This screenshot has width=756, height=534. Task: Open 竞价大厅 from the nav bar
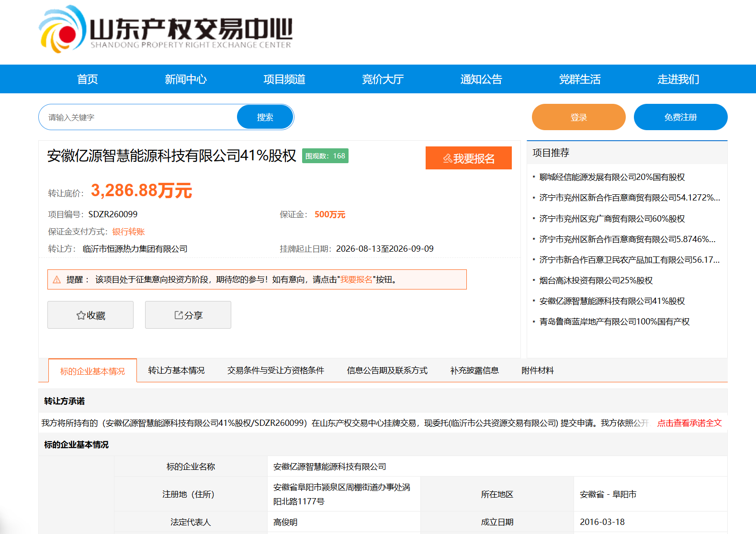pyautogui.click(x=383, y=79)
